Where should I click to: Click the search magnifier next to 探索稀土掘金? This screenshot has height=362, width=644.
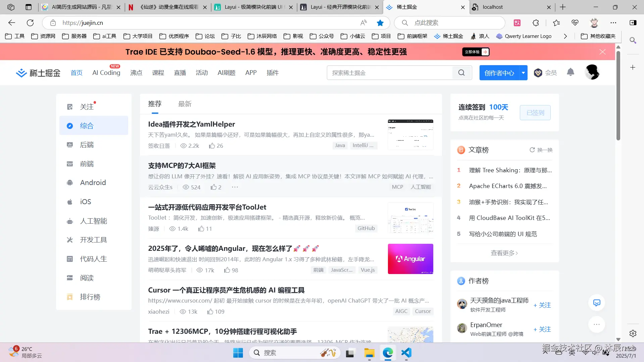pyautogui.click(x=461, y=73)
